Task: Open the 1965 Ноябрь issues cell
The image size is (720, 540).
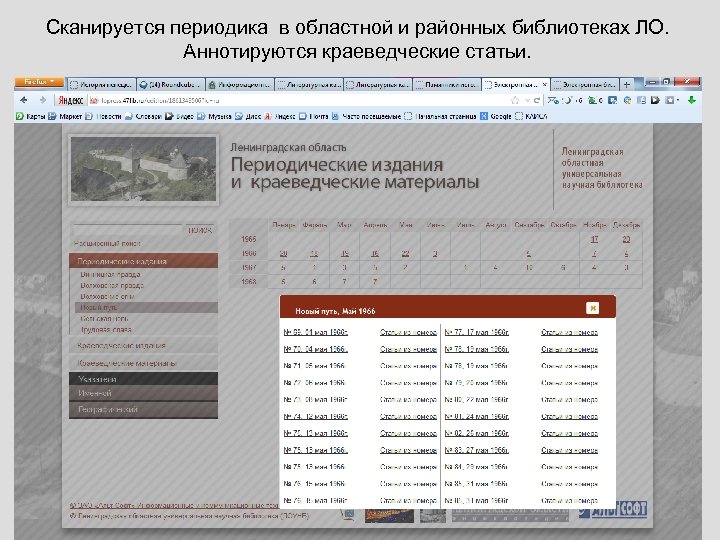Action: [x=594, y=239]
